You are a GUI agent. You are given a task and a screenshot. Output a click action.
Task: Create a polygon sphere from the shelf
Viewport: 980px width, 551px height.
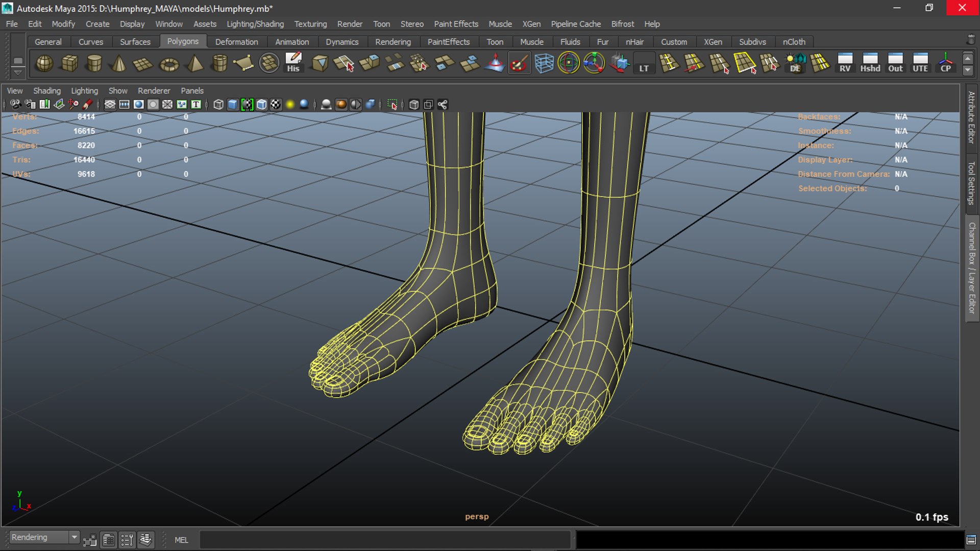point(44,63)
